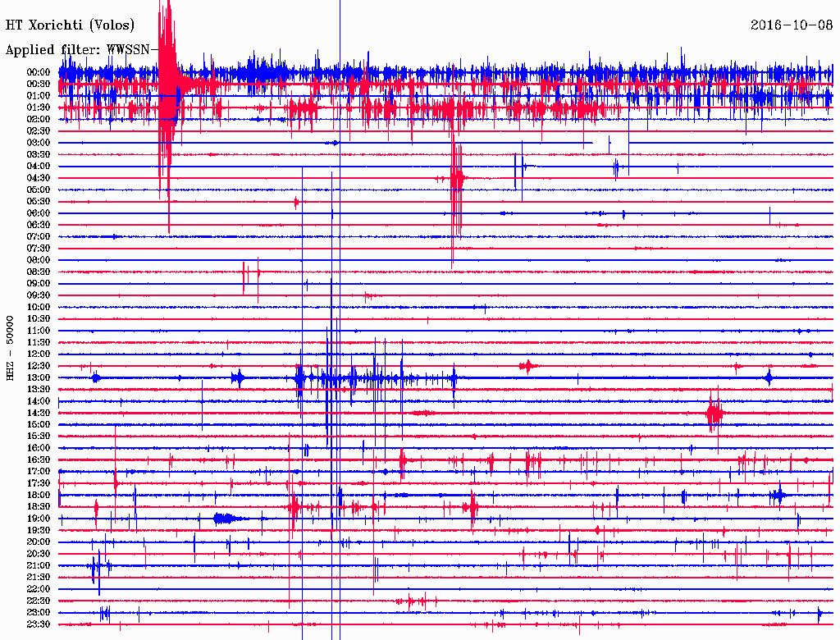Select the 10:30 time label

[x=39, y=319]
